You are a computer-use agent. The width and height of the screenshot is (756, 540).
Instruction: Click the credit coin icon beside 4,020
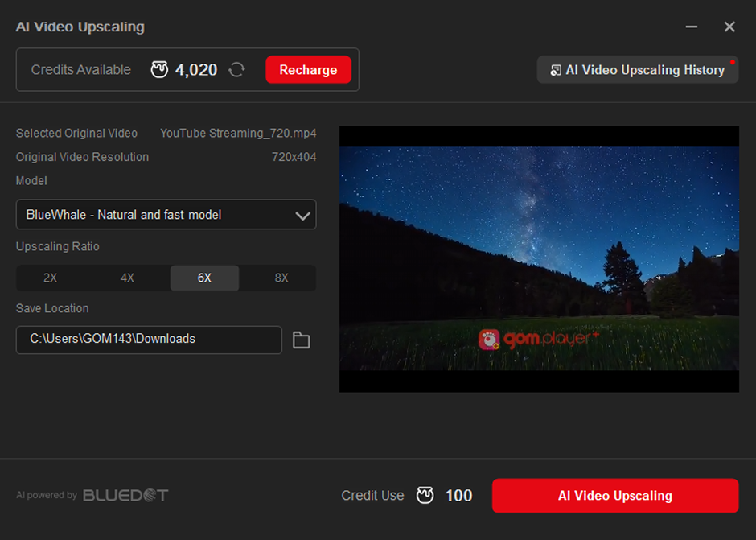point(159,70)
